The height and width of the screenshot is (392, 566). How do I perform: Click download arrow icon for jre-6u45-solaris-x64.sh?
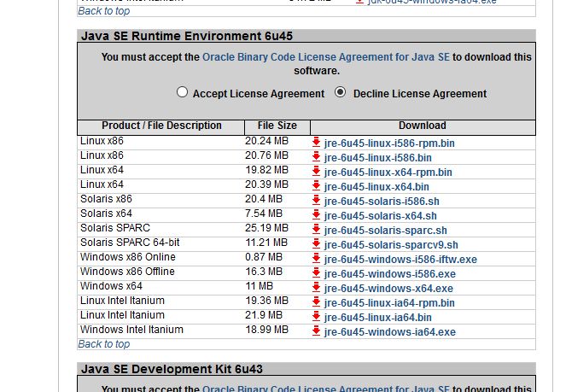(x=316, y=214)
